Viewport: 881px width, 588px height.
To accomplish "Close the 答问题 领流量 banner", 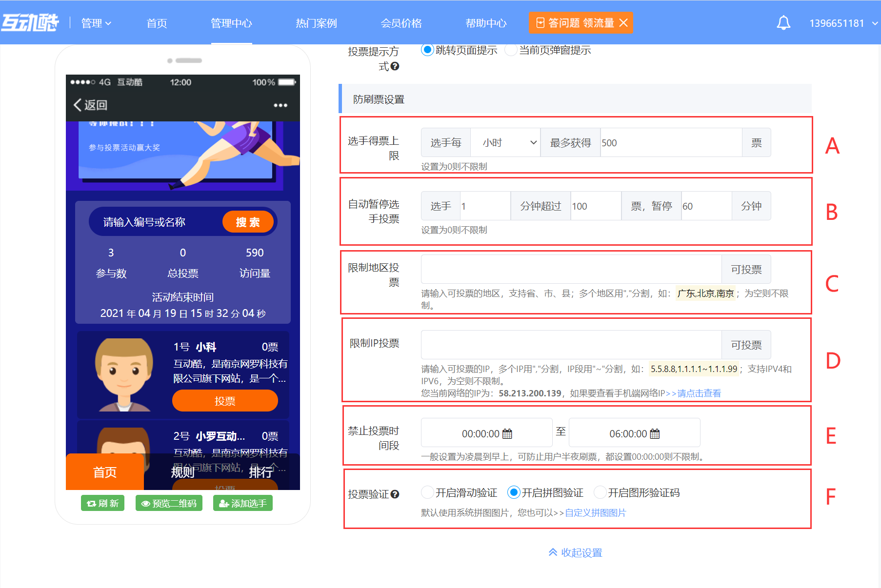I will [623, 23].
